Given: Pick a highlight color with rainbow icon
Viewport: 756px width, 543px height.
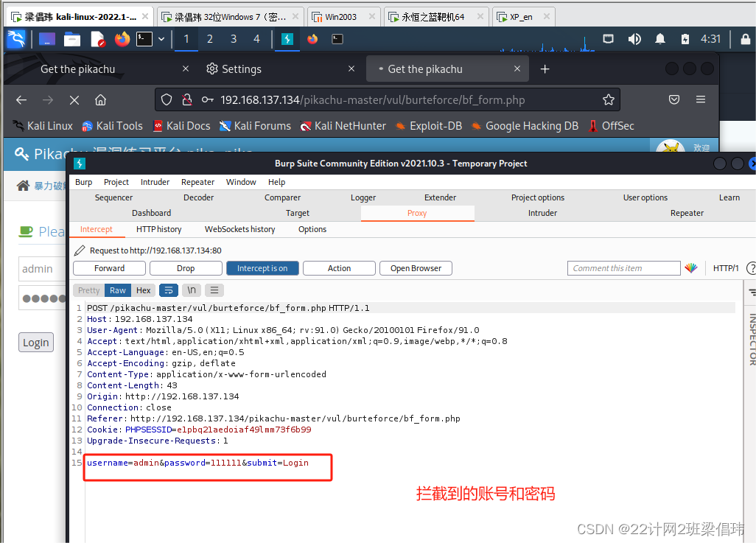Looking at the screenshot, I should point(691,268).
